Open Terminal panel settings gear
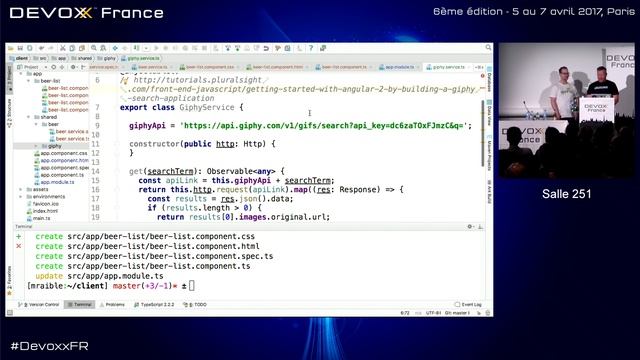640x360 pixels. (470, 227)
